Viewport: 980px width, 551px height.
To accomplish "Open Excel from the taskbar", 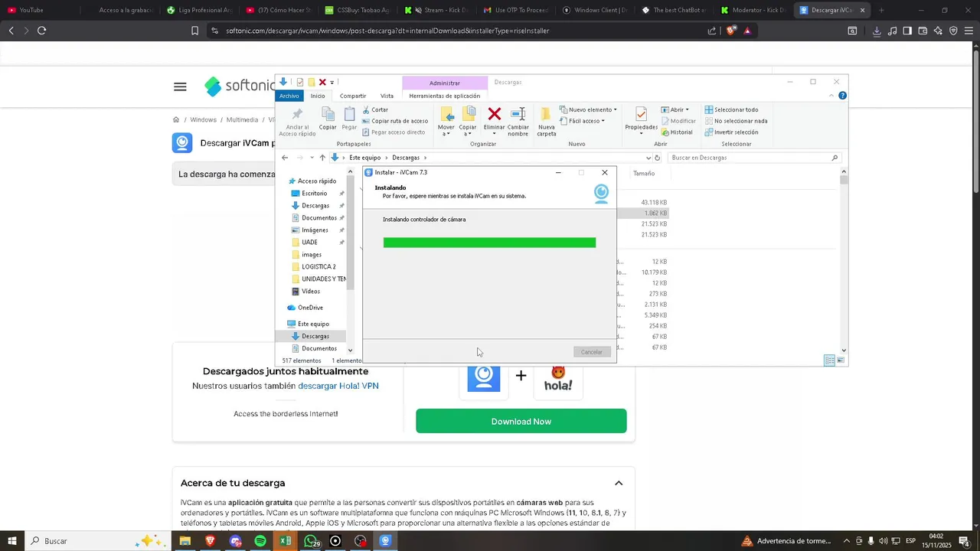I will coord(286,541).
